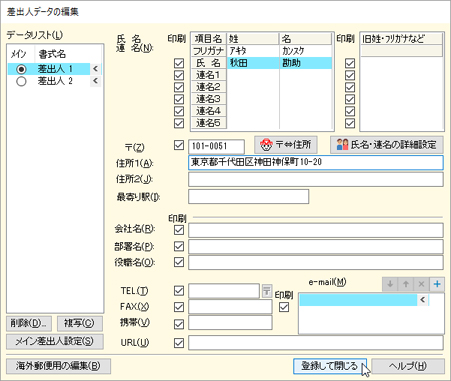Click the e-mail move up arrow icon
Image resolution: width=451 pixels, height=381 pixels.
(x=406, y=284)
